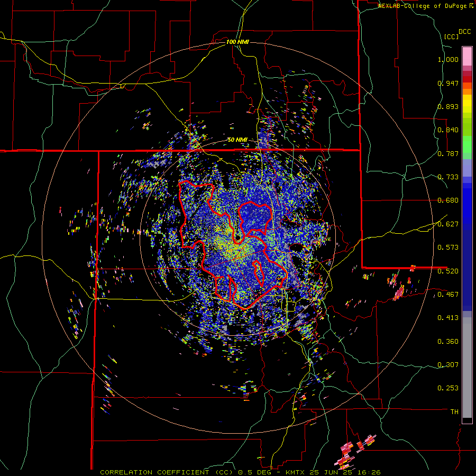Click the TH threshold label

[x=454, y=412]
